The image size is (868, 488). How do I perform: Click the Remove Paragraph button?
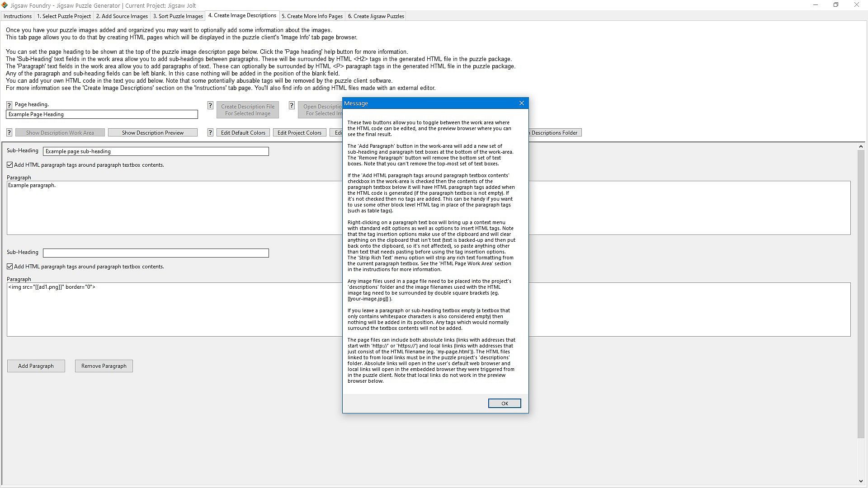tap(104, 366)
